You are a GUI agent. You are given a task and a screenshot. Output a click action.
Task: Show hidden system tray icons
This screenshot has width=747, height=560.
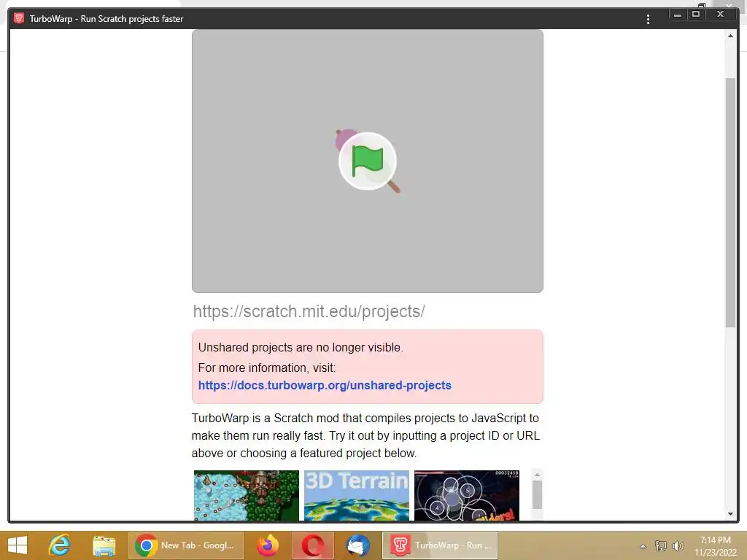643,546
